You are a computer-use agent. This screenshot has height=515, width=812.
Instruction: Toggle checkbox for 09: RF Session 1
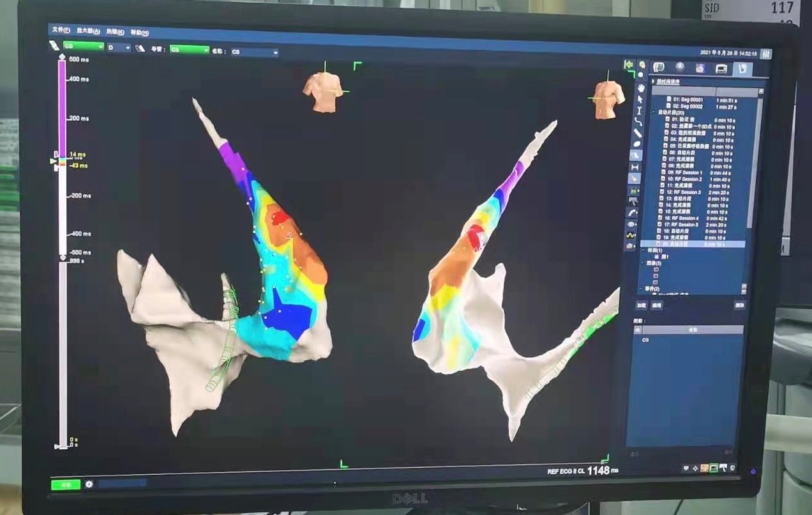[663, 173]
